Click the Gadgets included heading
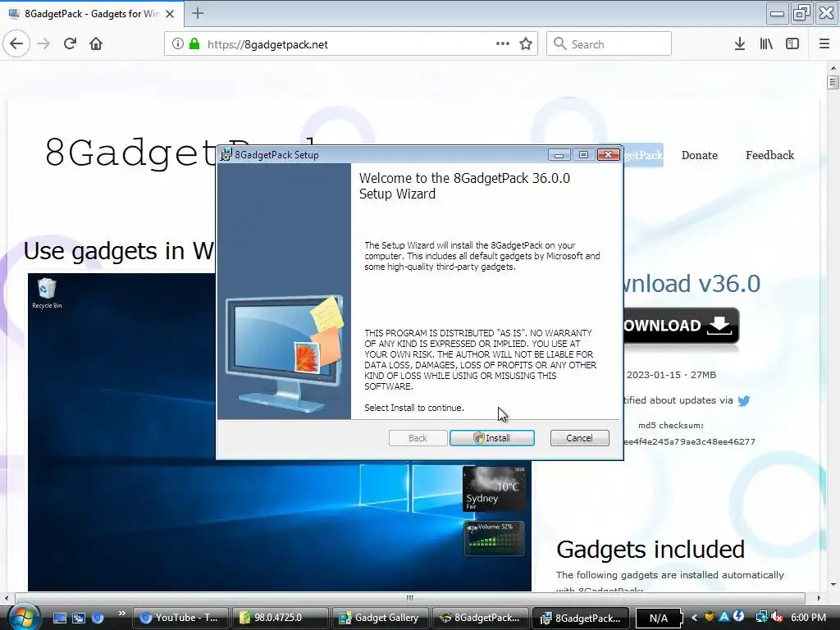The image size is (840, 630). point(651,549)
